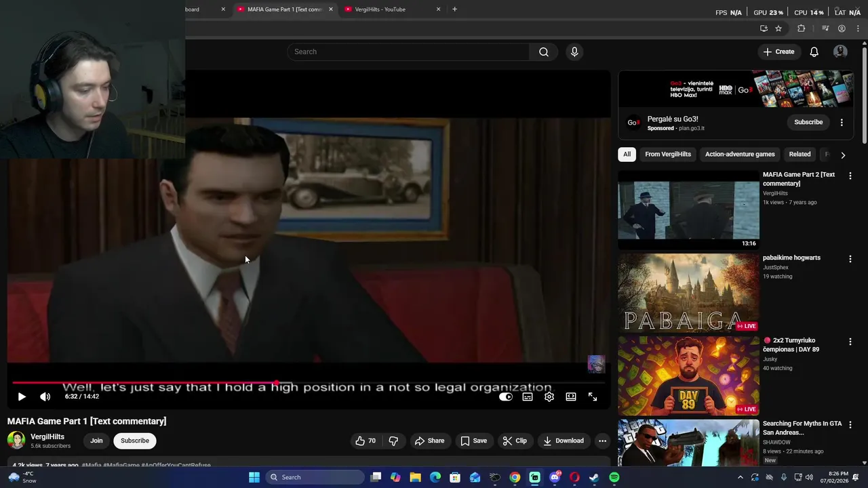Open the browser extensions puzzle icon

click(x=801, y=28)
